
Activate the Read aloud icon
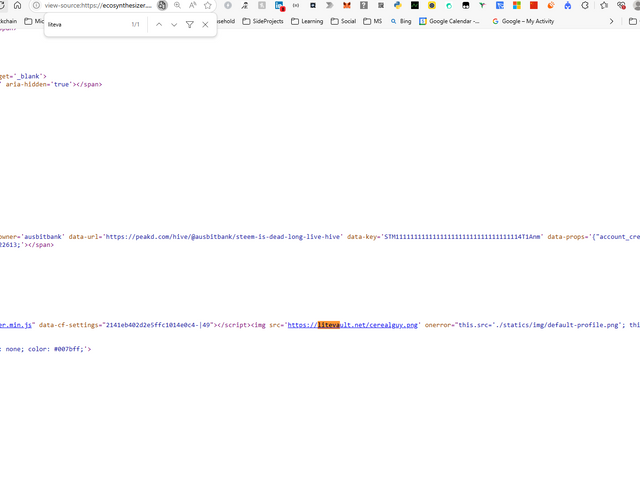[x=192, y=5]
